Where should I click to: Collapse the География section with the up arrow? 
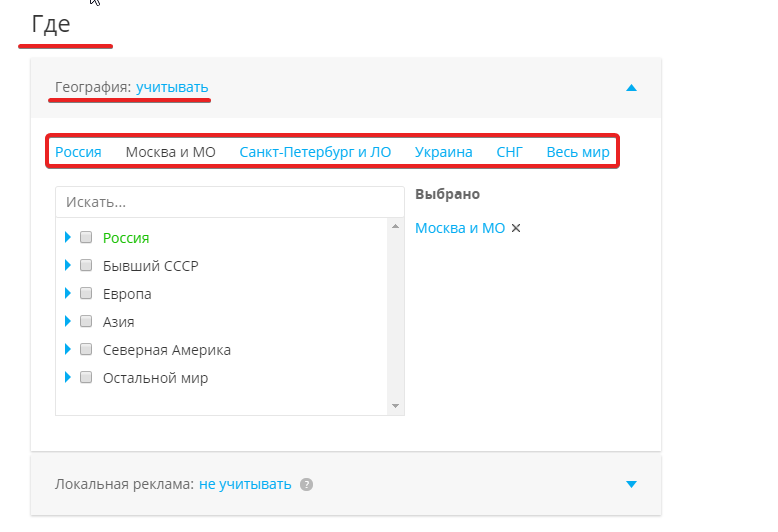click(631, 88)
